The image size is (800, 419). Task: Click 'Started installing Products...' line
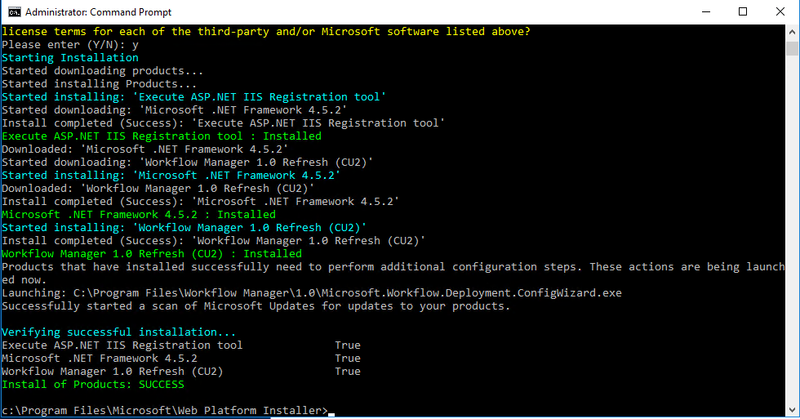pos(99,84)
